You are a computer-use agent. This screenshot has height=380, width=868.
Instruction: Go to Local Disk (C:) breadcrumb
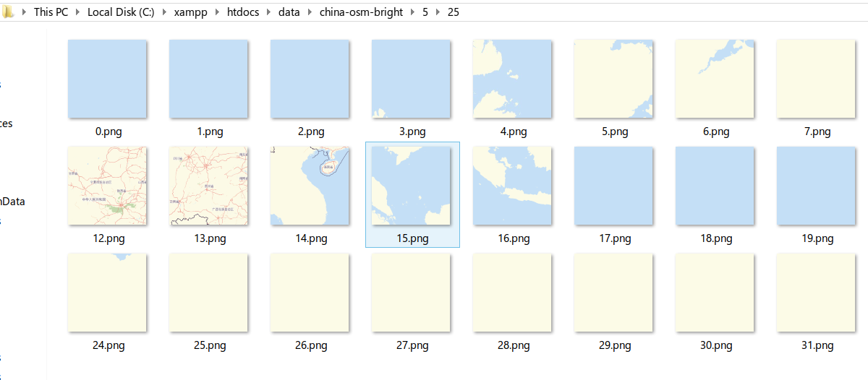pyautogui.click(x=121, y=12)
